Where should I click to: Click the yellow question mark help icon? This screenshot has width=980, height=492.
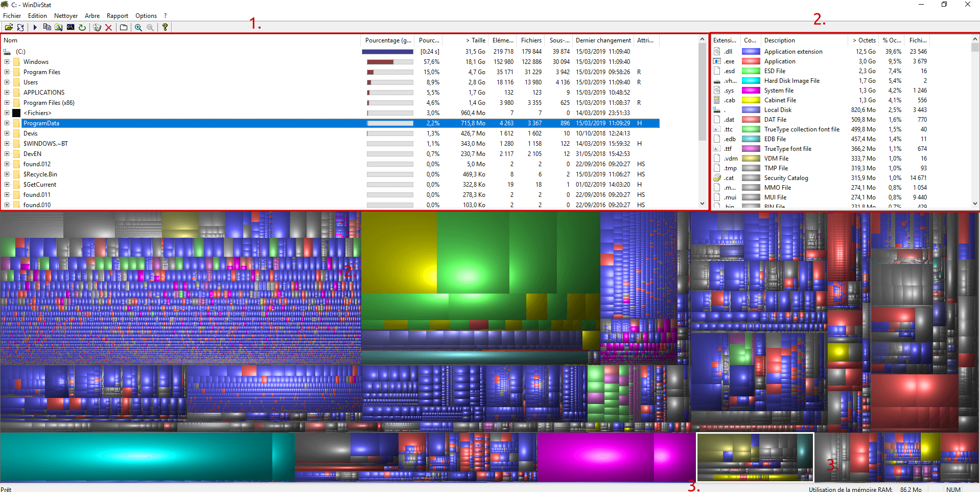click(x=165, y=28)
